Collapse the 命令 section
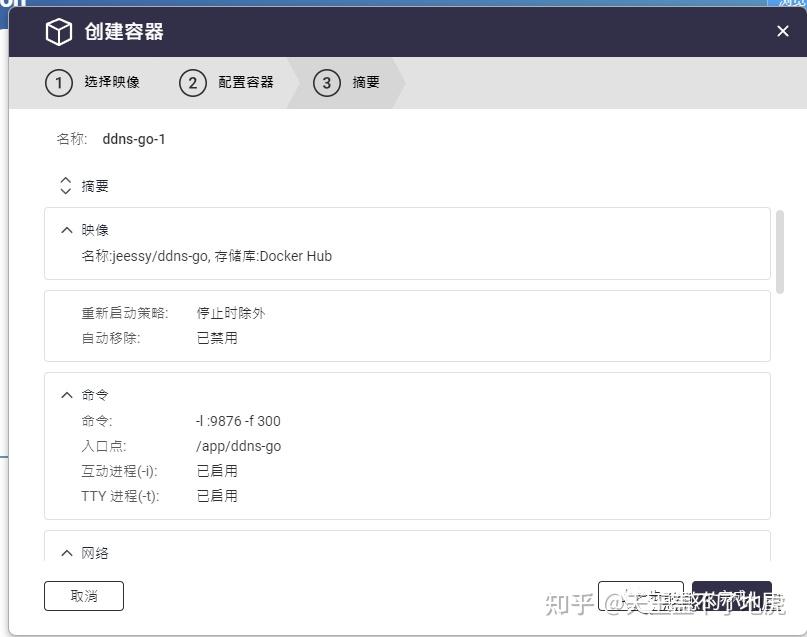The image size is (807, 637). coord(66,394)
